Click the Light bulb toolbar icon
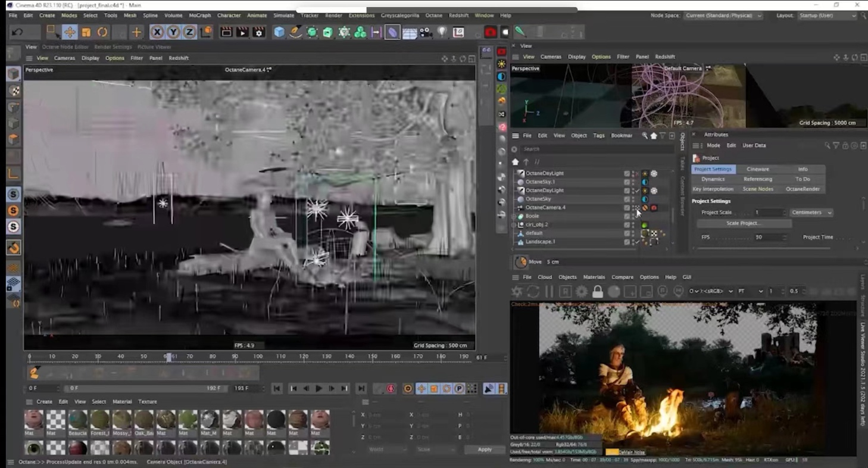 [441, 32]
